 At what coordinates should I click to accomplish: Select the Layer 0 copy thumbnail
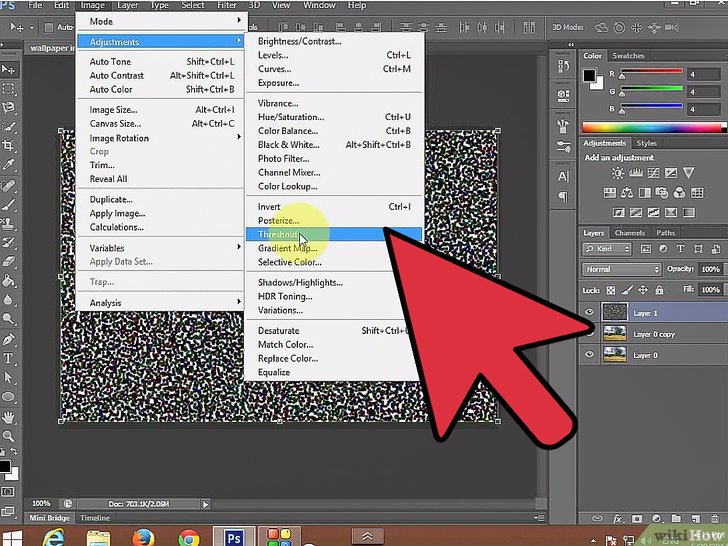[614, 333]
